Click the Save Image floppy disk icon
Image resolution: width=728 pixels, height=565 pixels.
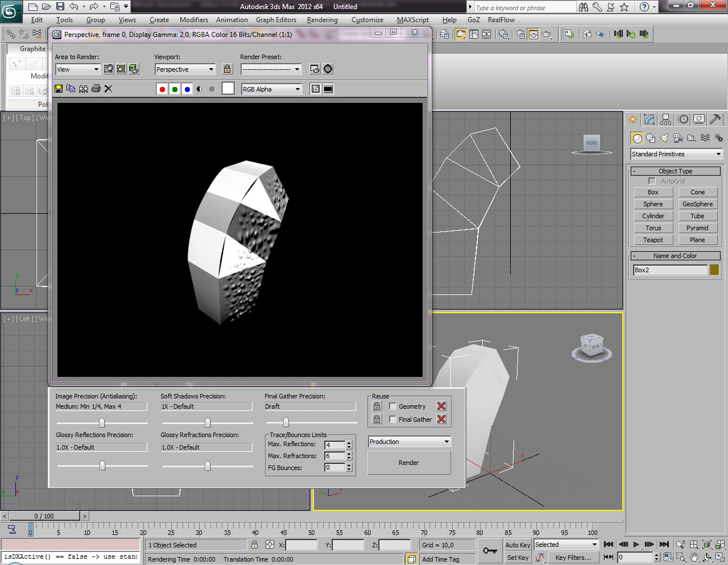(59, 89)
